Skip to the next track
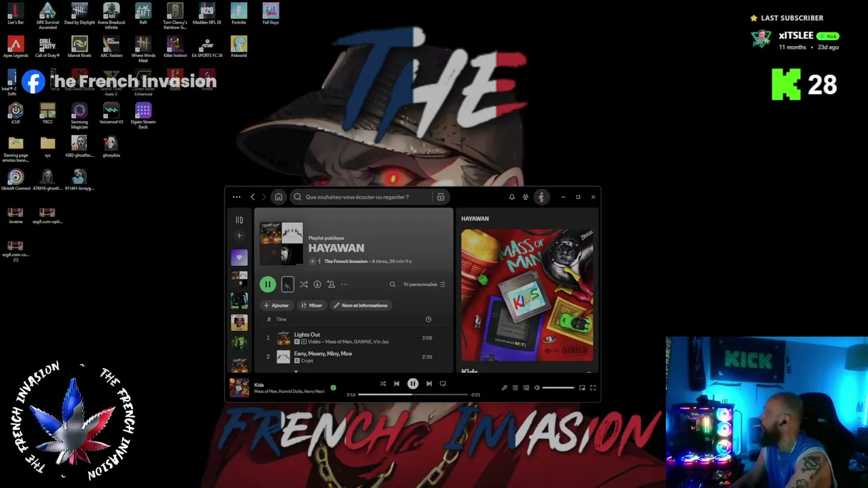 click(429, 384)
